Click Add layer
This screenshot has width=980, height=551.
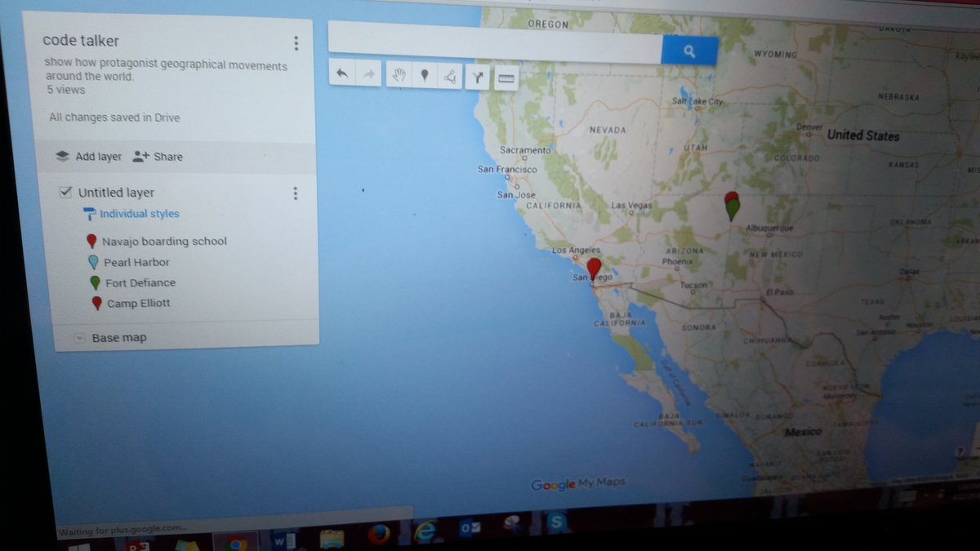click(x=88, y=156)
